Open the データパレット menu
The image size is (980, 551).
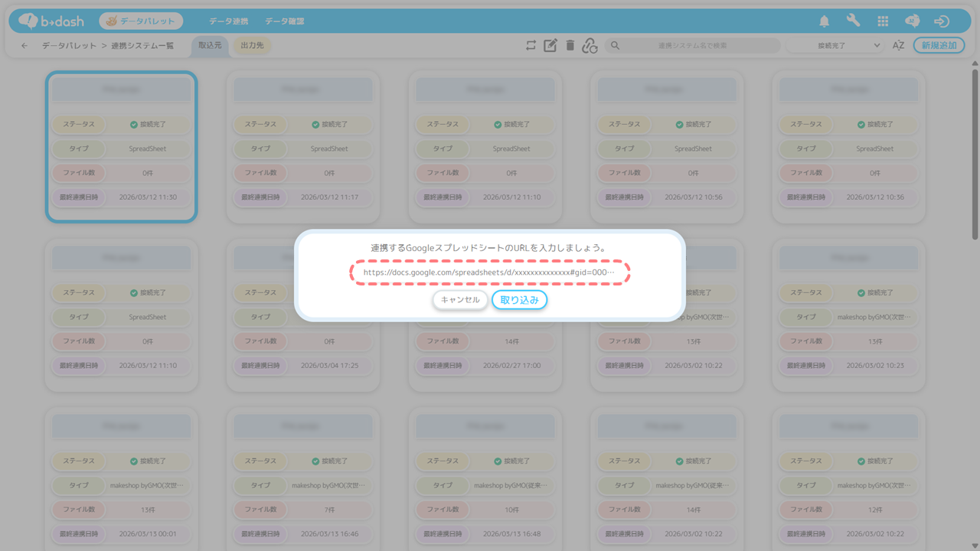pos(141,21)
